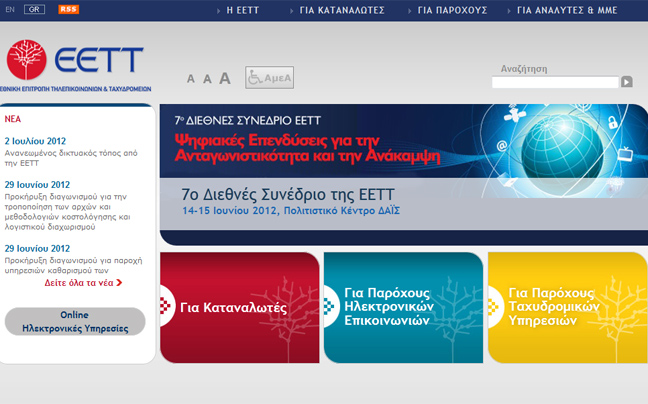
Task: Click the orange RSS feed icon
Action: click(x=69, y=9)
